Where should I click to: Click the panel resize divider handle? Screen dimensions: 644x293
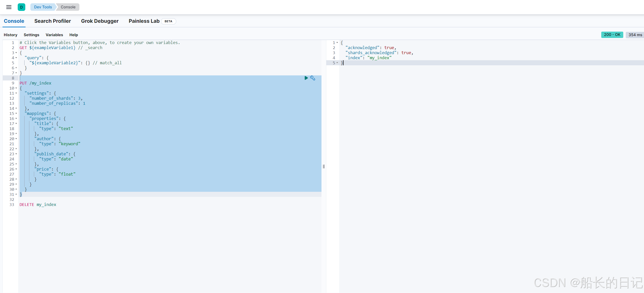(x=324, y=166)
